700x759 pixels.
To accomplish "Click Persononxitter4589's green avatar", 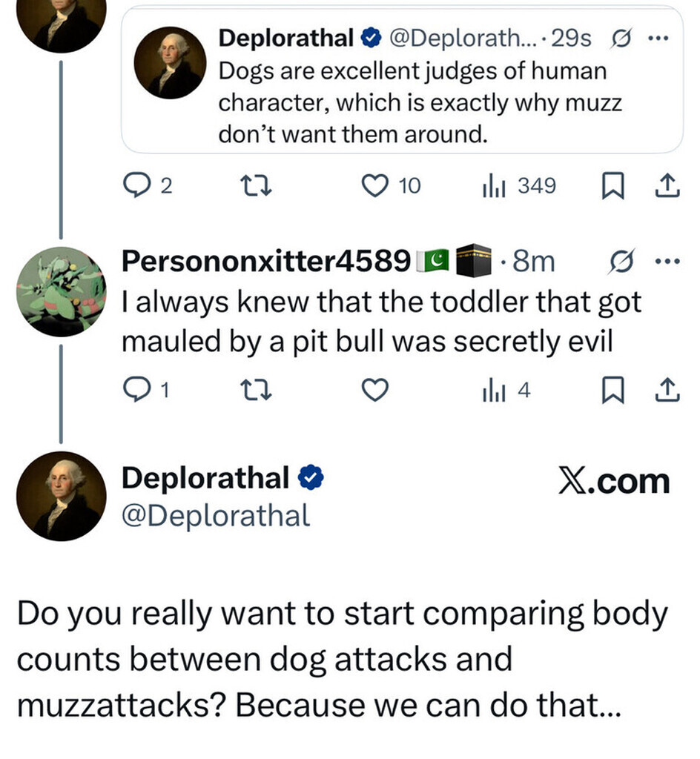I will [x=62, y=291].
